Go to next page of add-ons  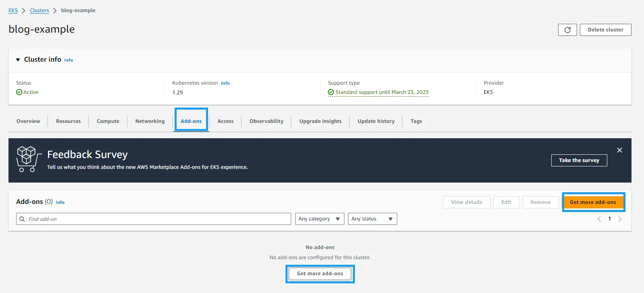[x=620, y=219]
